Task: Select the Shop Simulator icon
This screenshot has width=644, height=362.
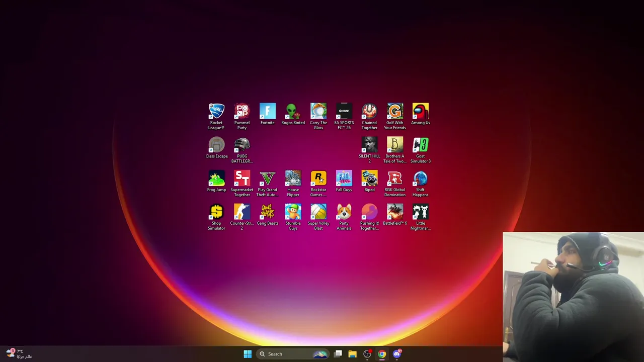Action: pos(216,212)
